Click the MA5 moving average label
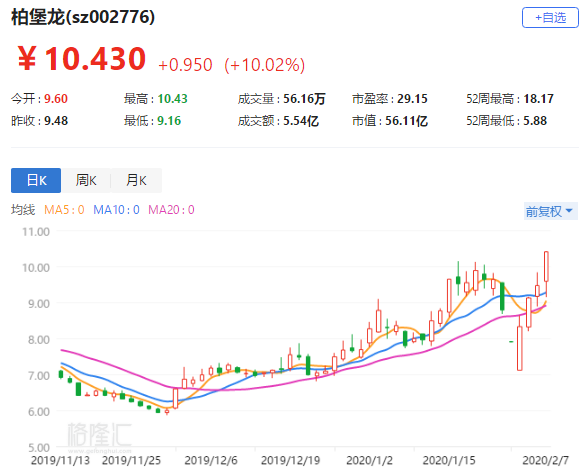This screenshot has height=470, width=583. pos(64,210)
